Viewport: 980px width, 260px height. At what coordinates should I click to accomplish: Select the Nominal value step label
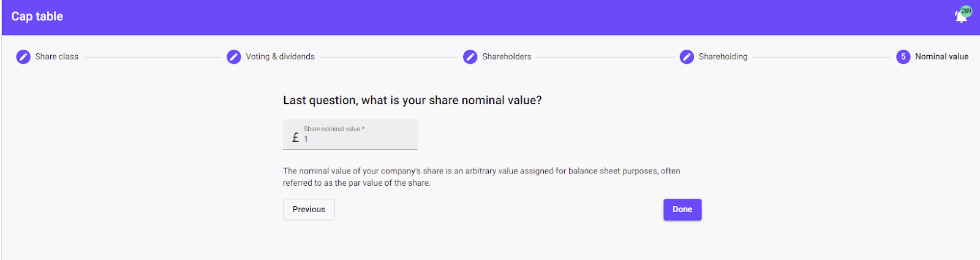tap(941, 56)
